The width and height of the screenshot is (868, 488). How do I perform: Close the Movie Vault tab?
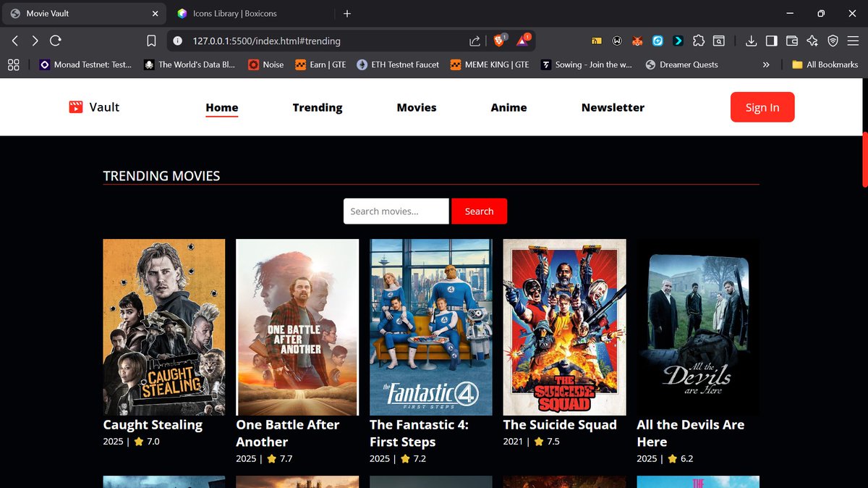[x=155, y=14]
